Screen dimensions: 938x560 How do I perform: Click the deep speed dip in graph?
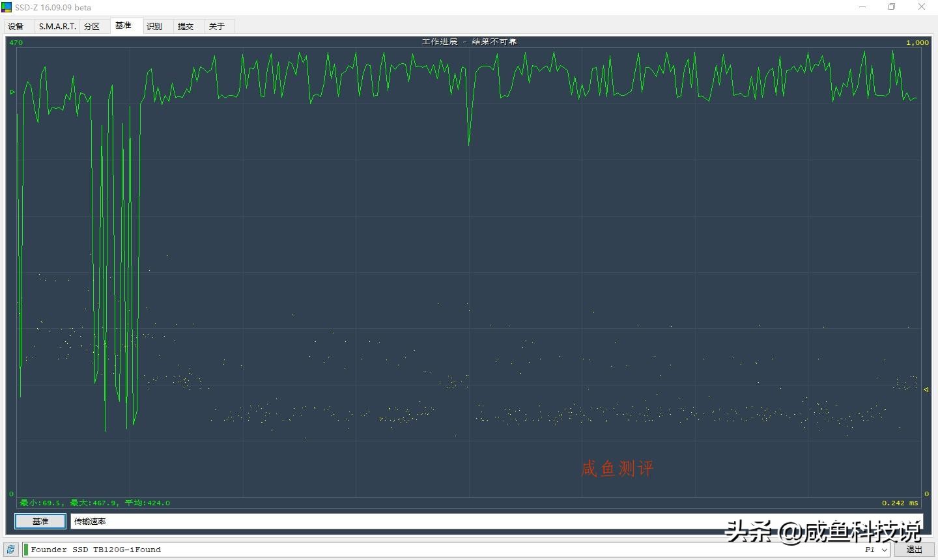[x=469, y=140]
